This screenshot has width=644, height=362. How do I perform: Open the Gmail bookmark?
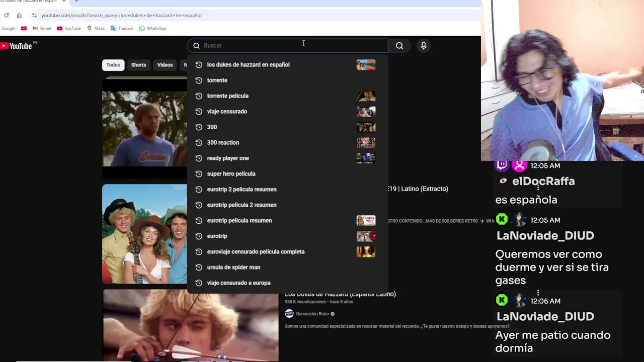pyautogui.click(x=42, y=28)
